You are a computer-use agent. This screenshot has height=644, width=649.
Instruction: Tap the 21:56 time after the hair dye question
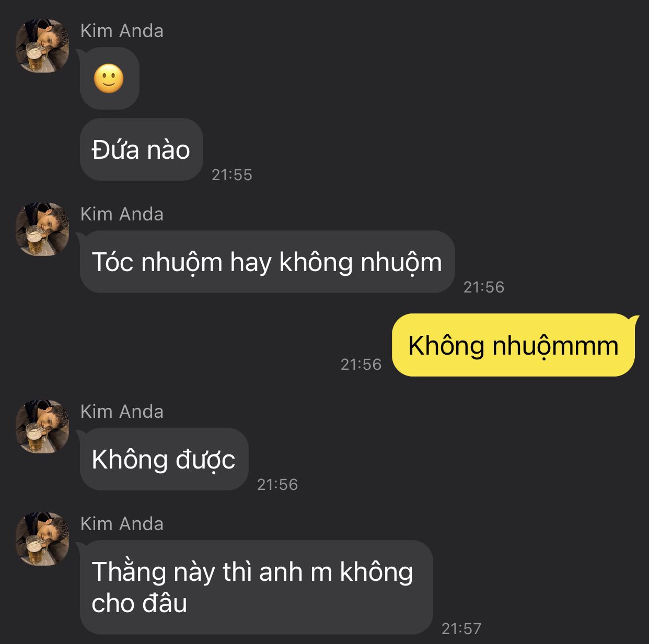click(x=484, y=287)
